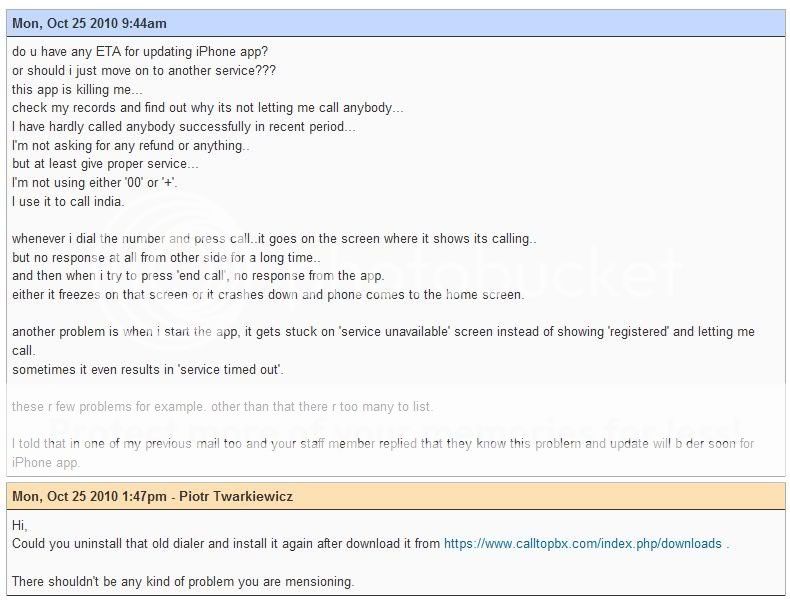This screenshot has height=600, width=790.
Task: Click the 'not asking for any refund' line
Action: point(131,146)
